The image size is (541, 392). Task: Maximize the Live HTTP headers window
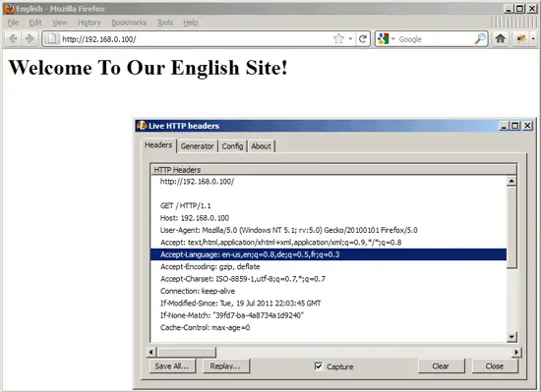(x=515, y=126)
